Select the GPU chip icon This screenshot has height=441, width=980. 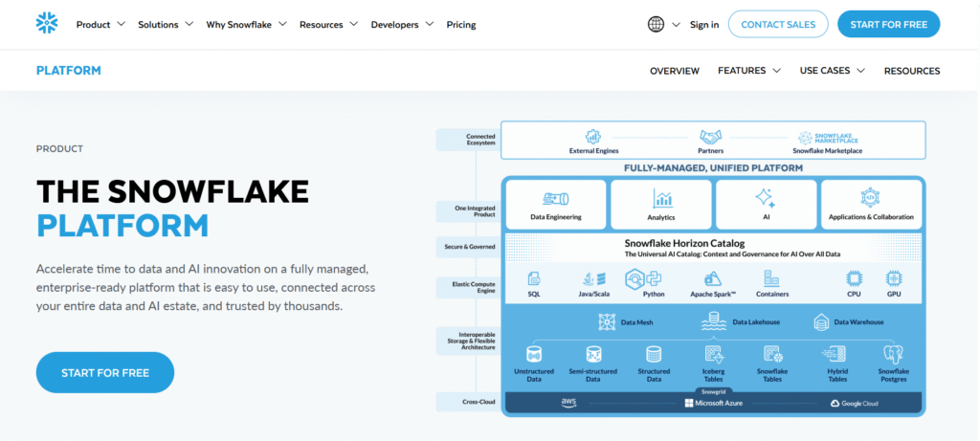(893, 279)
